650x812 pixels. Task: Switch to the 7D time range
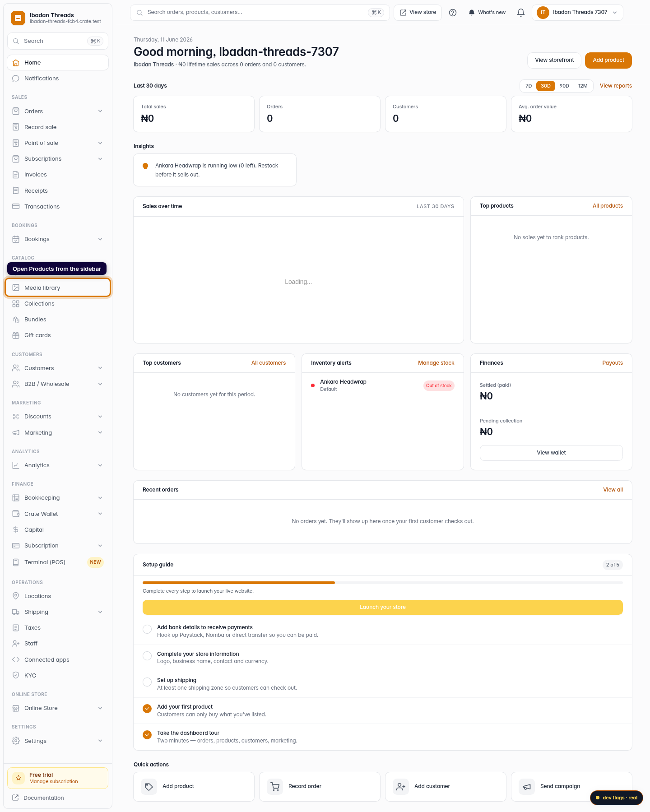pos(529,86)
